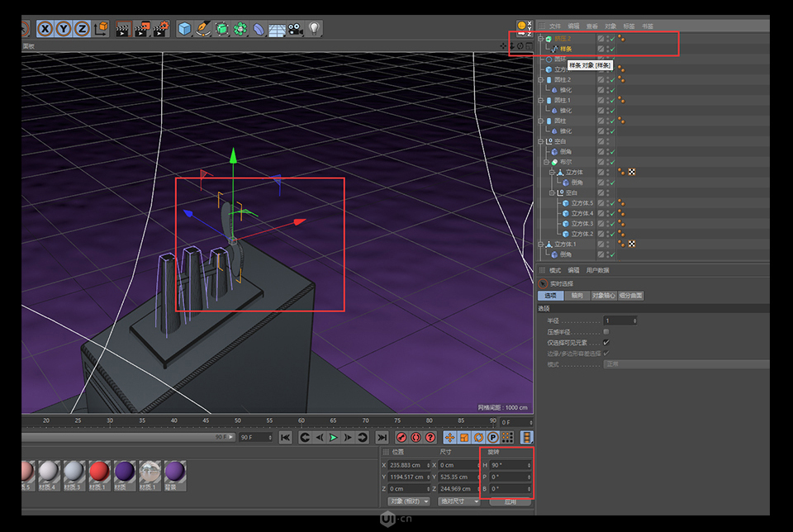Select the cube primitive icon in the toolbar
Screen dimensions: 793x532
183,29
